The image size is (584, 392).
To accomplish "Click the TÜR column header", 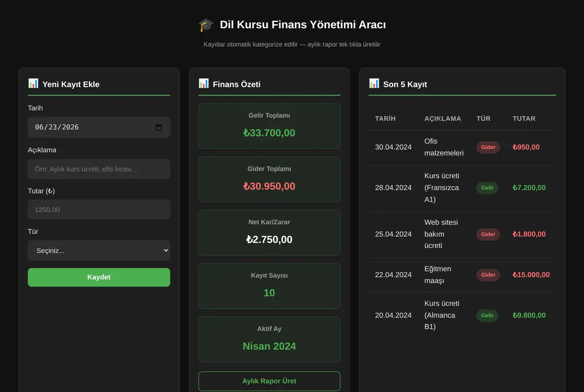I will pos(483,119).
